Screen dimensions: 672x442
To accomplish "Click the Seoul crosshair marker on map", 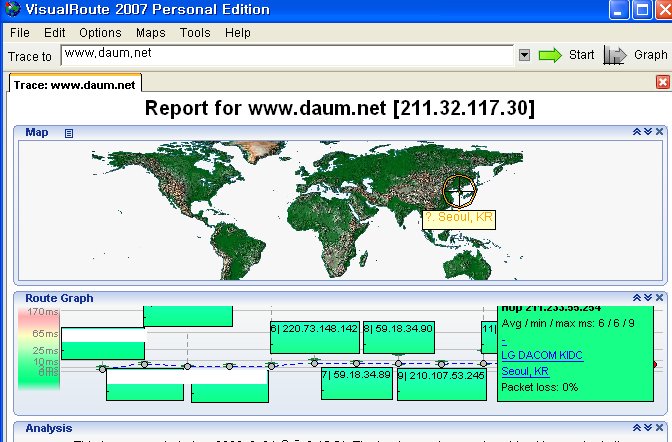I will tap(459, 191).
